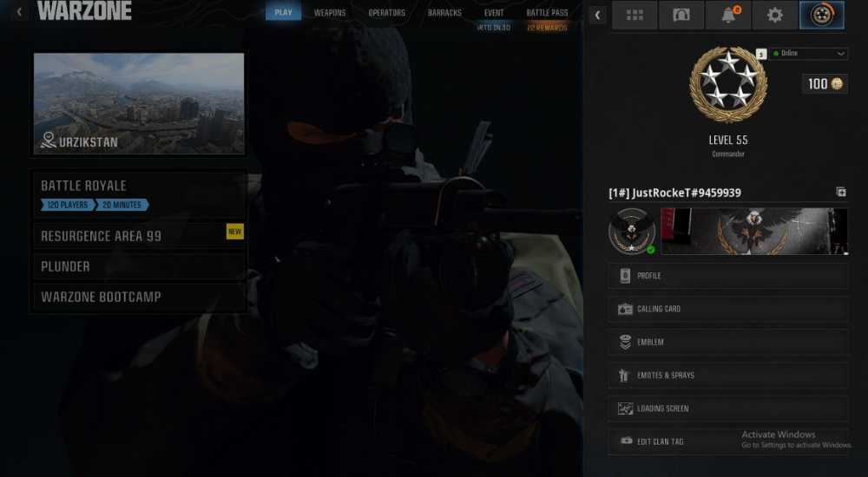Switch to the OPERATORS tab
The width and height of the screenshot is (868, 477).
coord(387,13)
